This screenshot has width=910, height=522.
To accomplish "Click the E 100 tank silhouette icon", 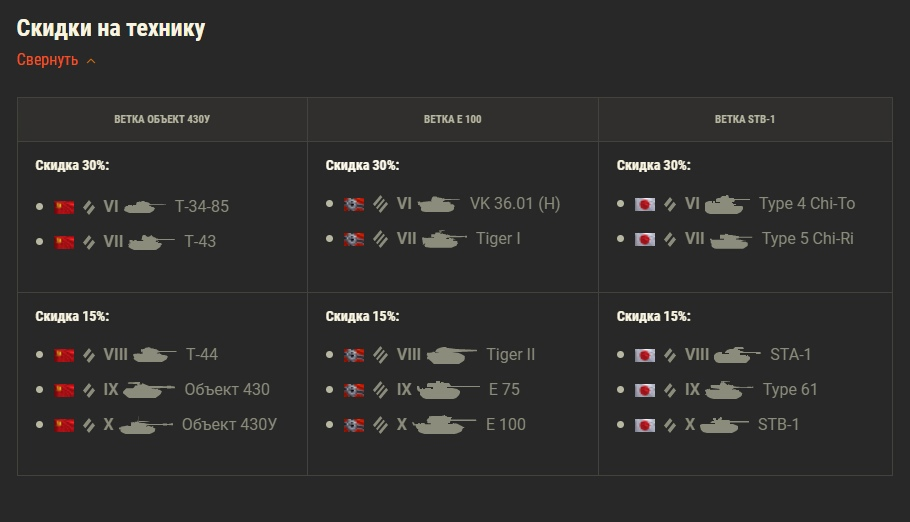I will (x=444, y=424).
